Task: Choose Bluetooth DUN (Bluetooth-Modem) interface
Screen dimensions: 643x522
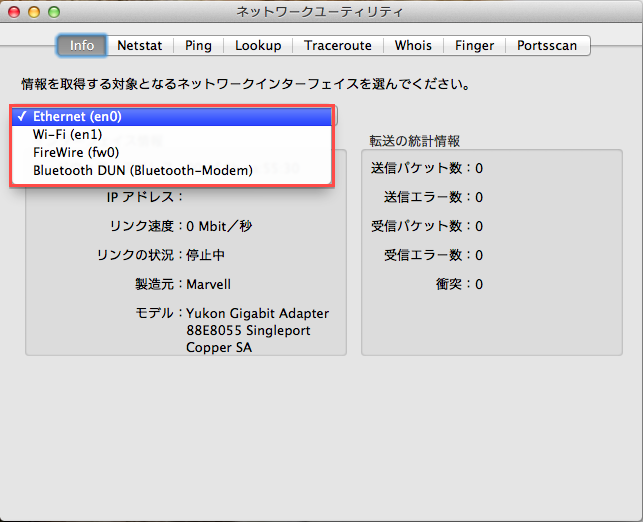Action: tap(172, 171)
